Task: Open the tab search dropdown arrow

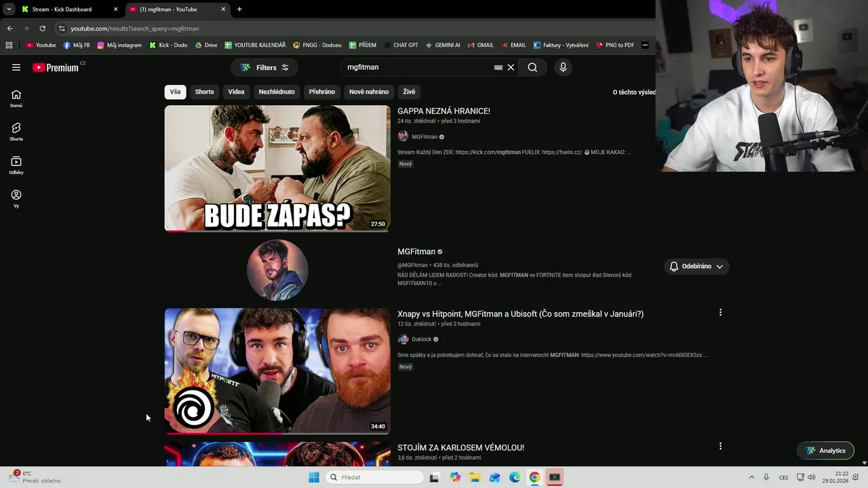Action: click(9, 9)
